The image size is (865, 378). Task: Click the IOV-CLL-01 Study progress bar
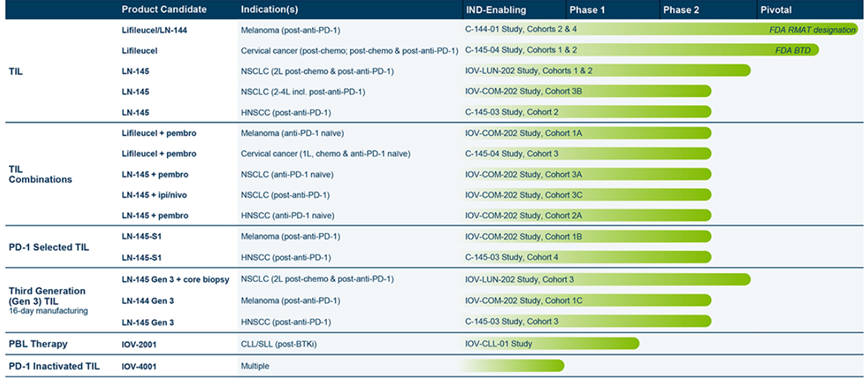pyautogui.click(x=551, y=344)
